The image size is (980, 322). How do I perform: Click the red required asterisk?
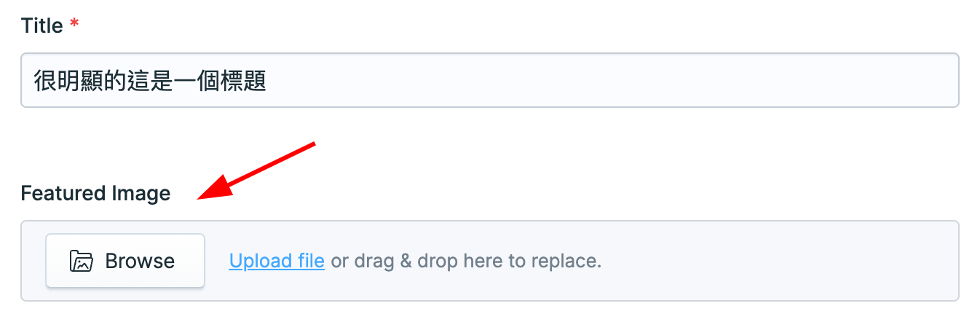point(74,24)
